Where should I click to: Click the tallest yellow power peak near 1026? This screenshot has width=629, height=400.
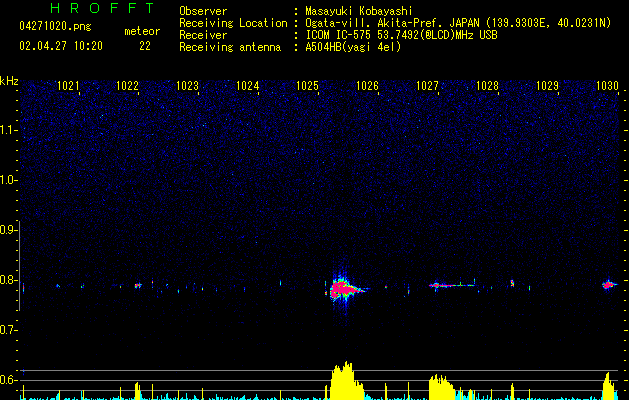(345, 381)
